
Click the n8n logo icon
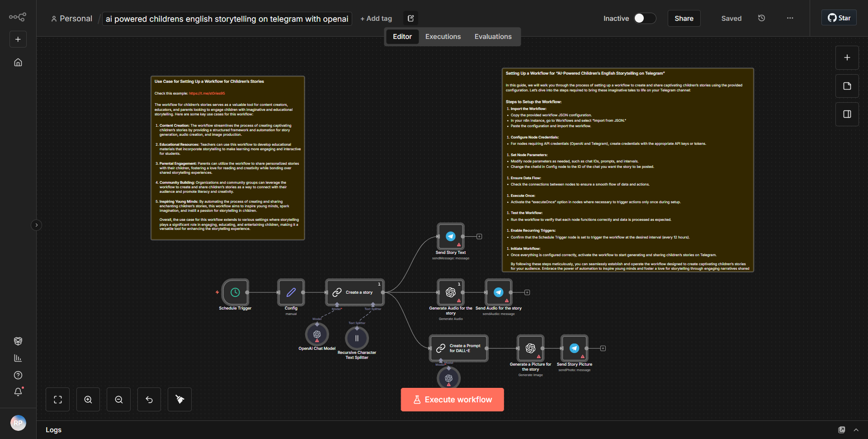18,17
